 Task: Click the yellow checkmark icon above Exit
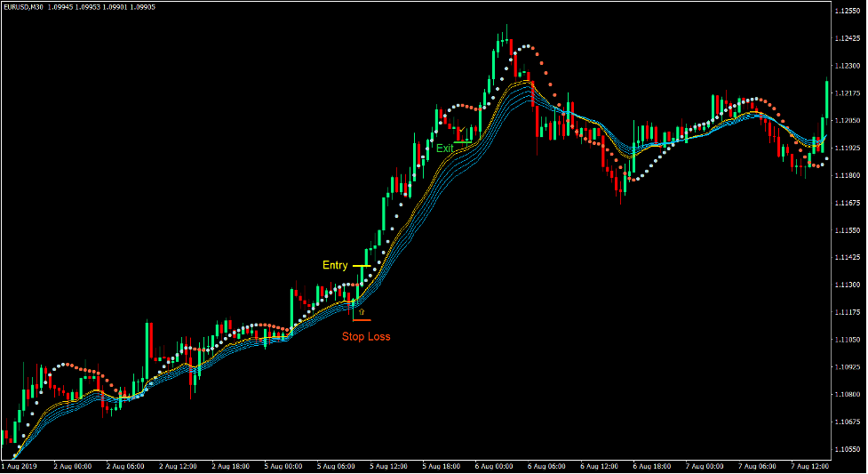pos(462,132)
